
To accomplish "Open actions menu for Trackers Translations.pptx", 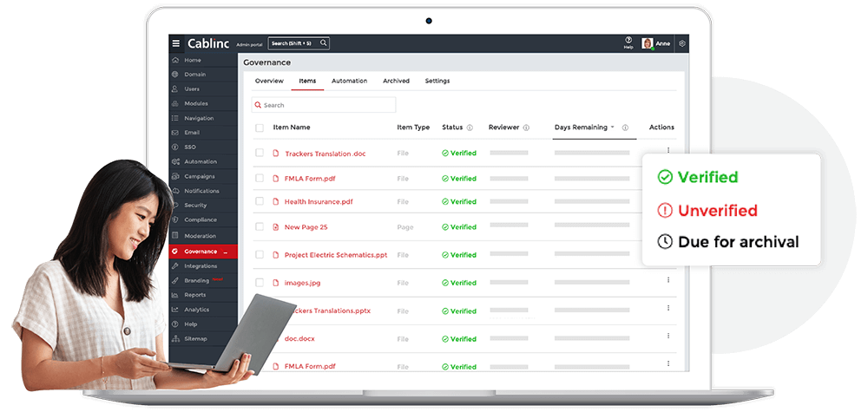I will coord(668,308).
